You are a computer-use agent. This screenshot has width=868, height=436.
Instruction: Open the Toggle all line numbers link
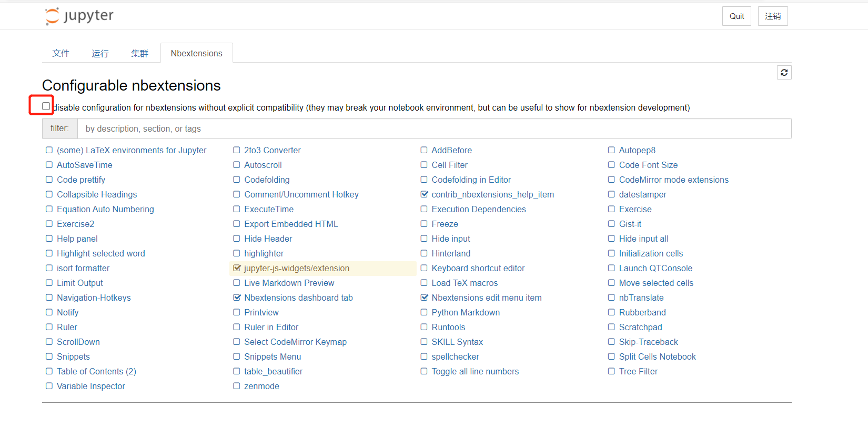click(475, 371)
